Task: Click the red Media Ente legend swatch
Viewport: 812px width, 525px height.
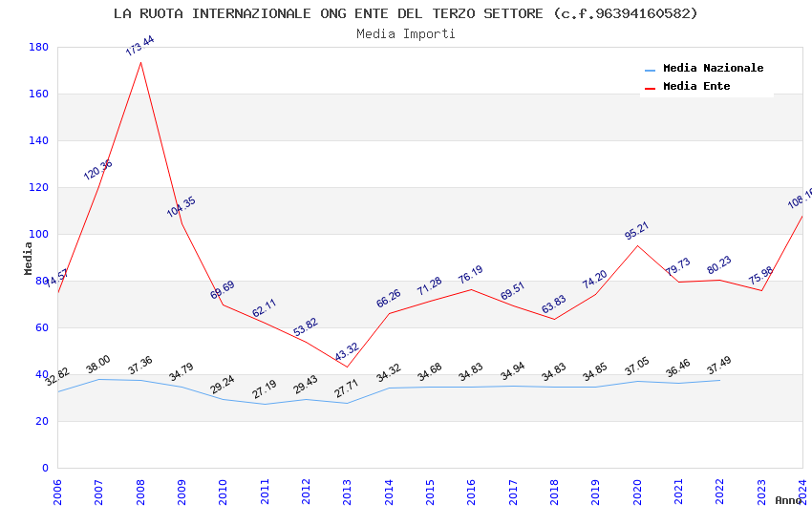Action: pyautogui.click(x=650, y=89)
